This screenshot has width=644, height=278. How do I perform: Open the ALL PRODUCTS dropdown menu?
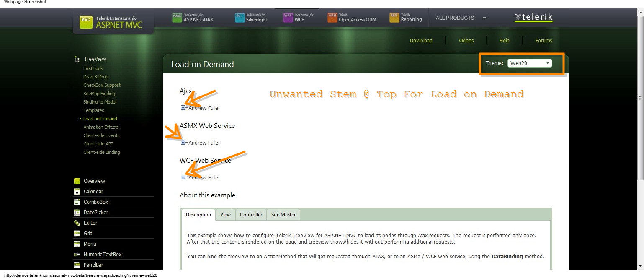click(x=461, y=18)
